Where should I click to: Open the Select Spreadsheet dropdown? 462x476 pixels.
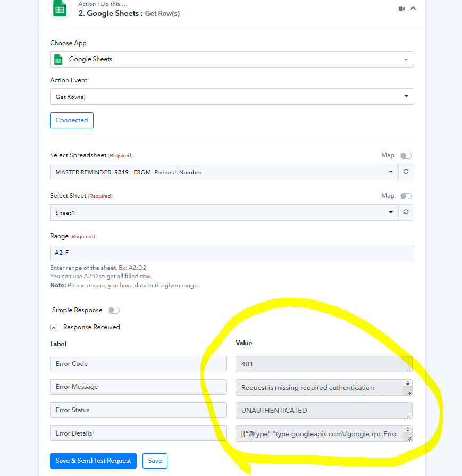(224, 172)
